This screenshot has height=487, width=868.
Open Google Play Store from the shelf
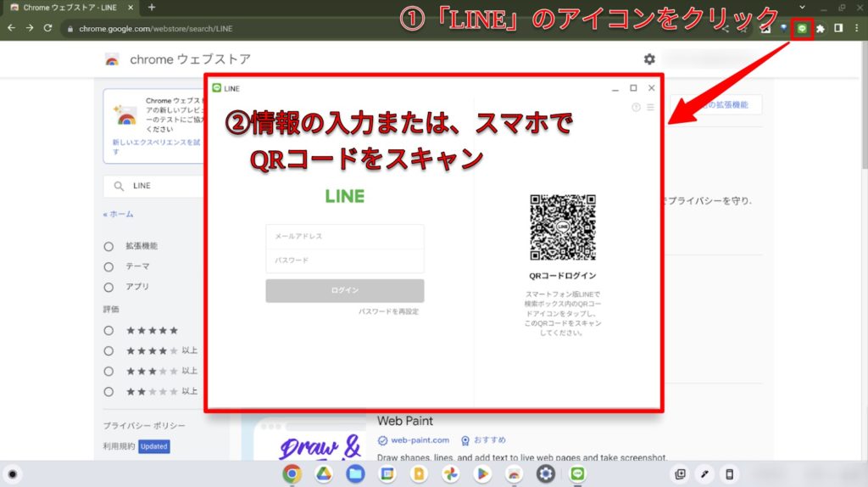481,473
